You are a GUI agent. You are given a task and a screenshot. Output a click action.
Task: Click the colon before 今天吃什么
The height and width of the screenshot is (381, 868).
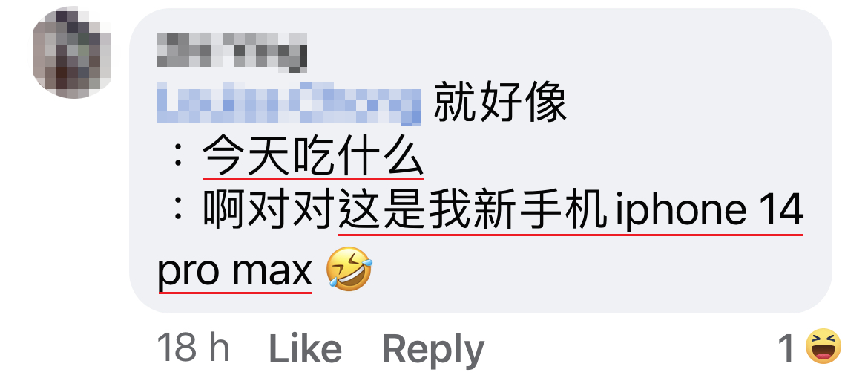click(x=178, y=157)
